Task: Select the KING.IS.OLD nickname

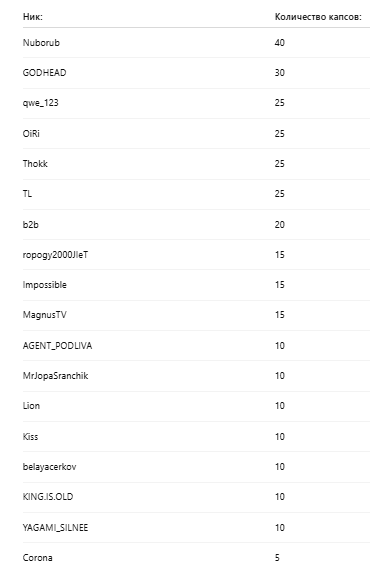Action: (x=48, y=496)
